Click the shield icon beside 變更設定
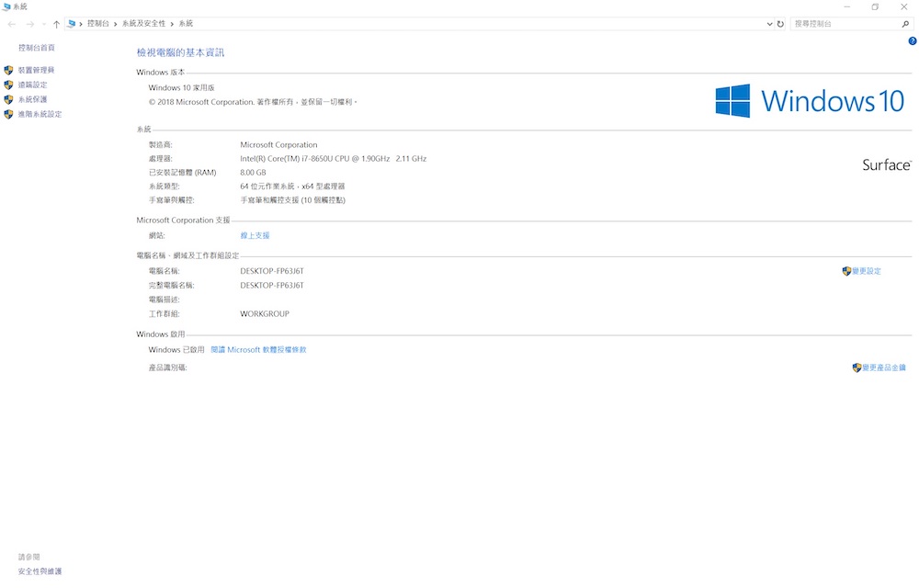 coord(846,271)
